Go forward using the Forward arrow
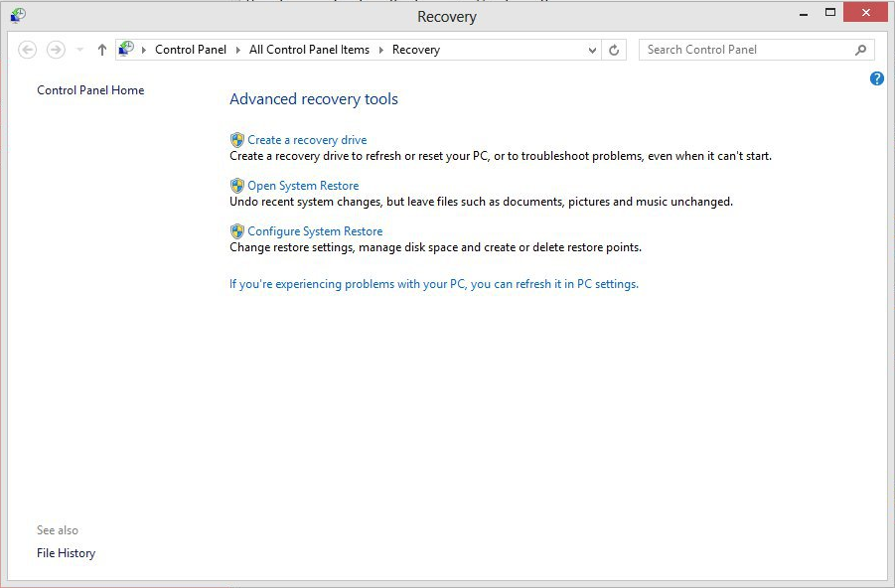The width and height of the screenshot is (895, 588). (56, 50)
